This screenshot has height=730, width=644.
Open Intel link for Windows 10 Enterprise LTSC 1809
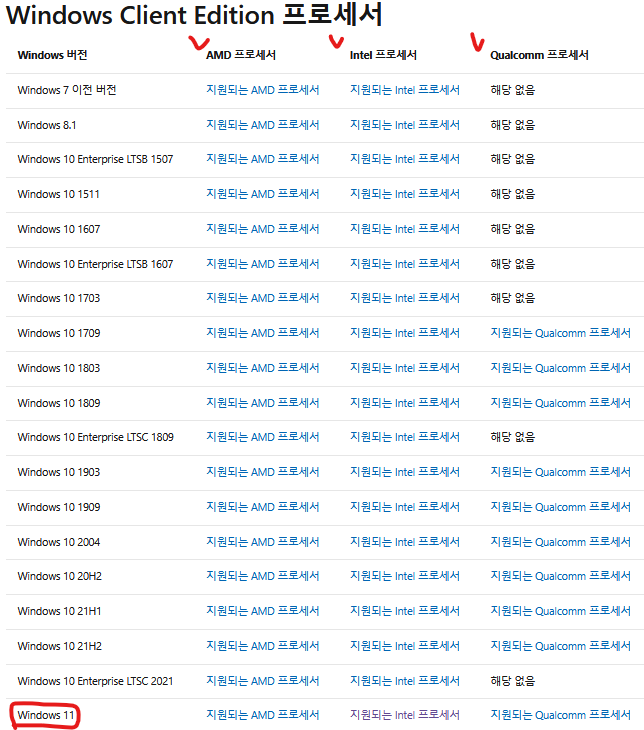pos(405,437)
